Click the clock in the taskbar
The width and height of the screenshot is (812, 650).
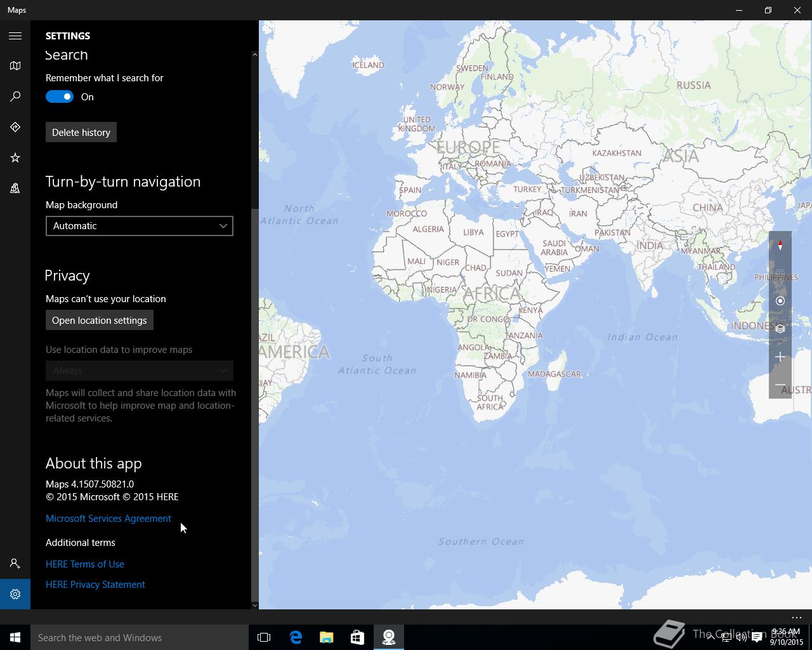coord(787,637)
